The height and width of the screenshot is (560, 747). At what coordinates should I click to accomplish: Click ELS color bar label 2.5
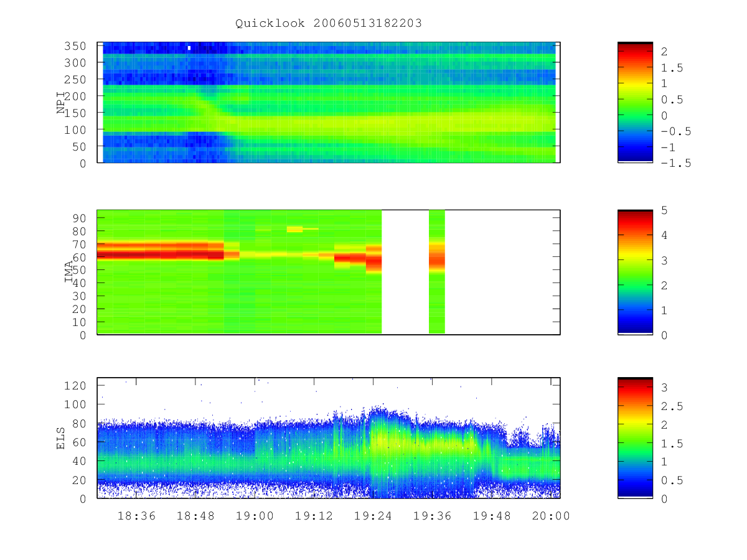click(672, 406)
